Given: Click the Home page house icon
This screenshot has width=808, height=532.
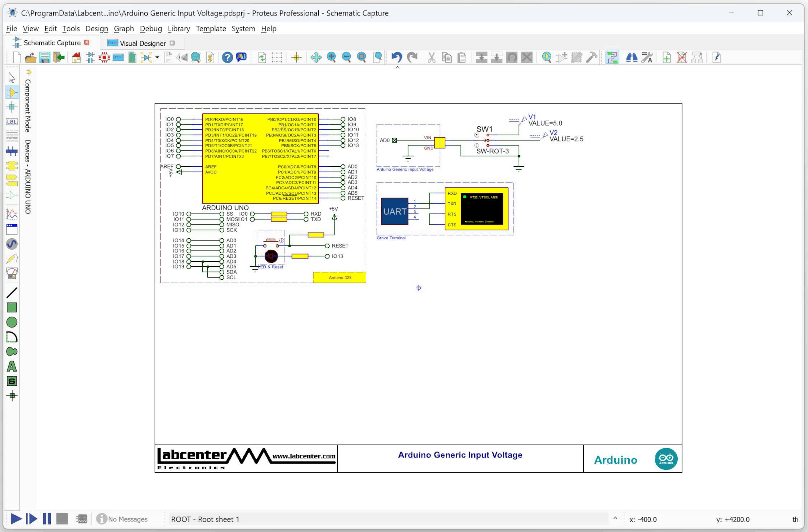Looking at the screenshot, I should (76, 57).
